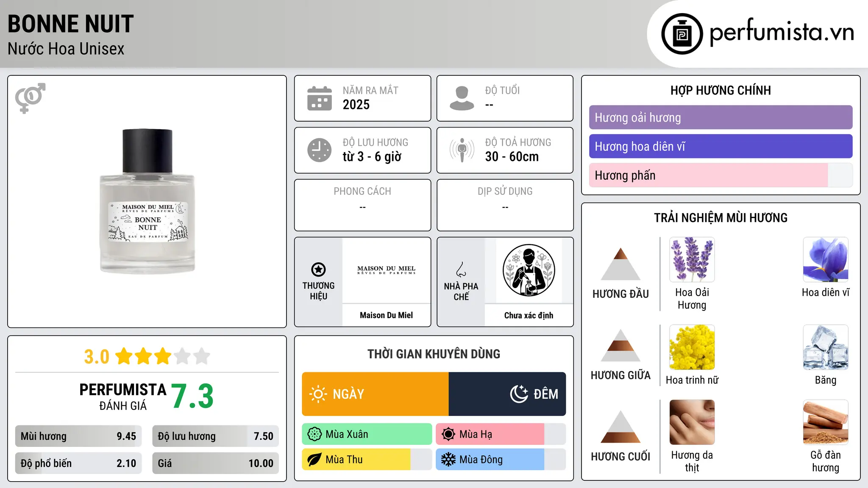Click the clock icon beside Độ lưu hương
The width and height of the screenshot is (868, 488).
point(320,150)
